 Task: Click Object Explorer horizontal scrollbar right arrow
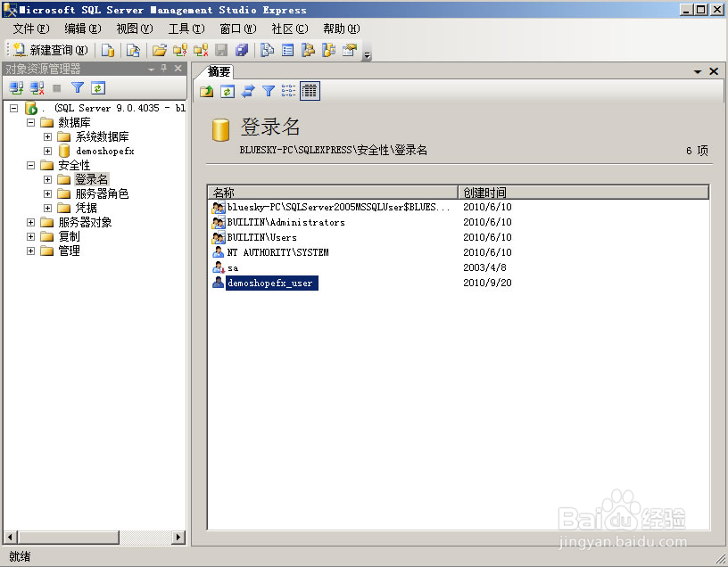178,538
